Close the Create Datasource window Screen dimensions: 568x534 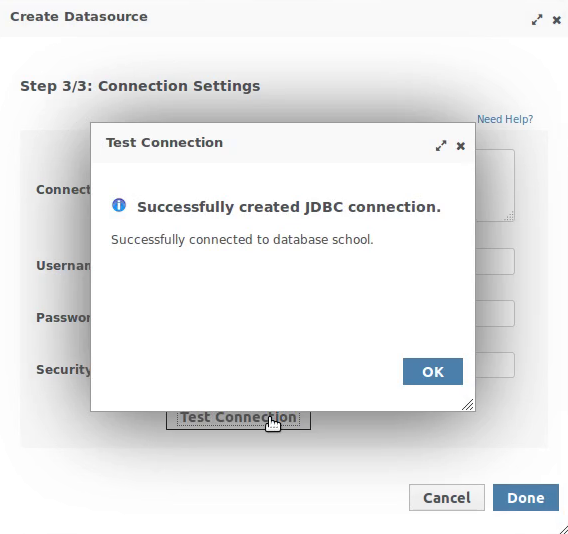(x=556, y=20)
